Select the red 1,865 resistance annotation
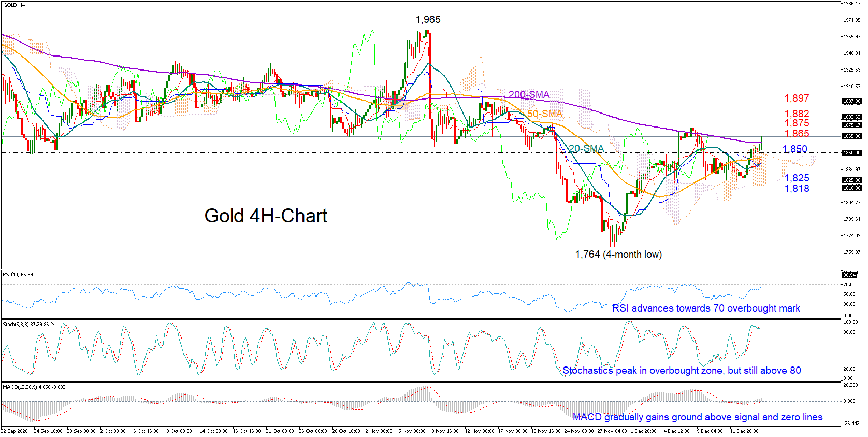Viewport: 868px width, 437px height. coord(797,133)
